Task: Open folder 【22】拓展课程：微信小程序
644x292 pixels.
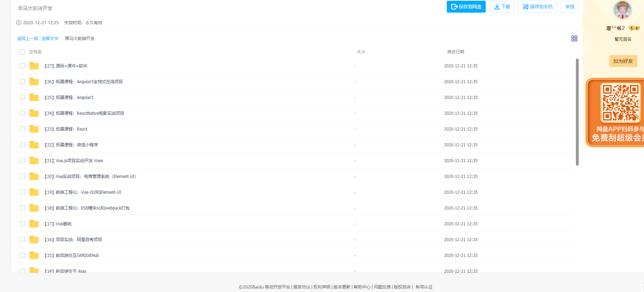Action: (x=71, y=145)
